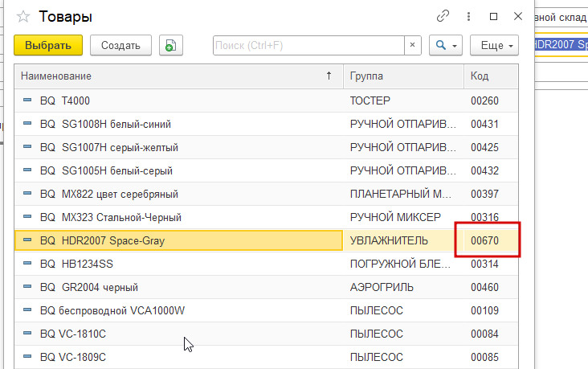The image size is (588, 369).
Task: Add Товары window to favorites star
Action: [22, 17]
